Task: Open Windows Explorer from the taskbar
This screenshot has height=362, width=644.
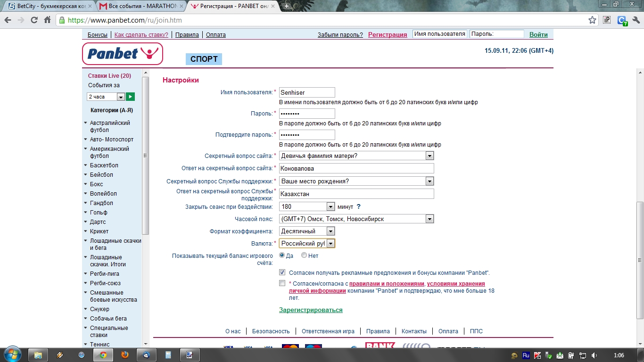Action: click(38, 355)
